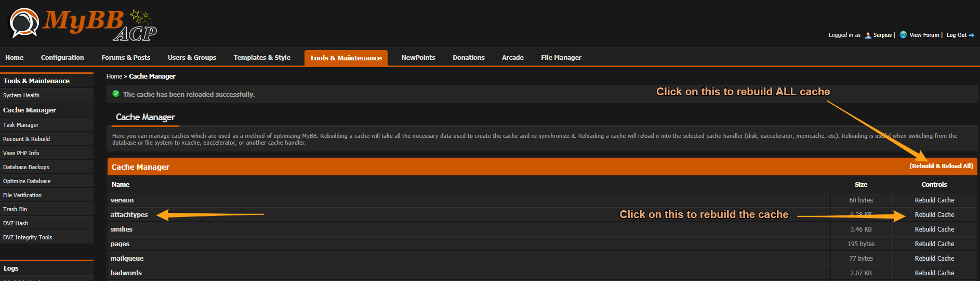The image size is (980, 281).
Task: Click the 195 bytes size value
Action: [861, 244]
